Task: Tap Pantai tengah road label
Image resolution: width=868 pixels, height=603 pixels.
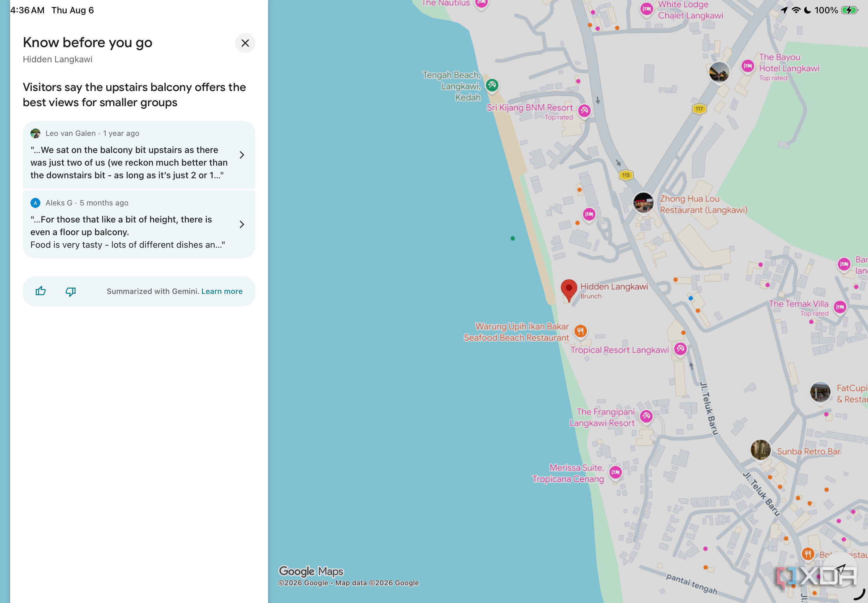Action: click(692, 584)
